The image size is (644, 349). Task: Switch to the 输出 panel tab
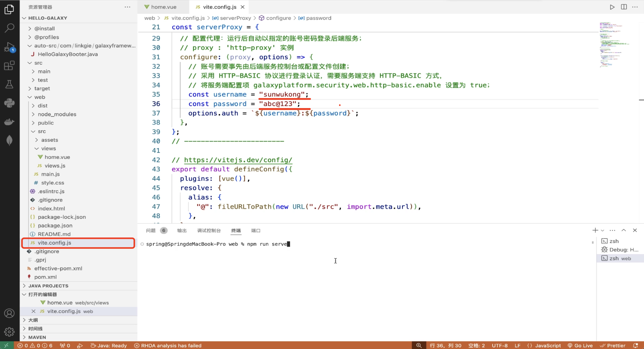pyautogui.click(x=182, y=230)
